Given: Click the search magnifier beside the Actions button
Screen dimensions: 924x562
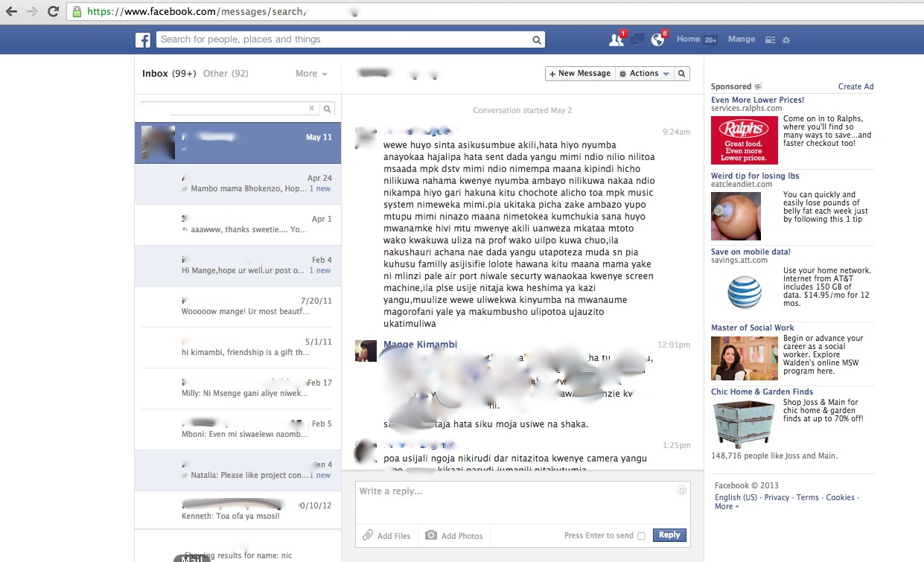Looking at the screenshot, I should point(682,74).
